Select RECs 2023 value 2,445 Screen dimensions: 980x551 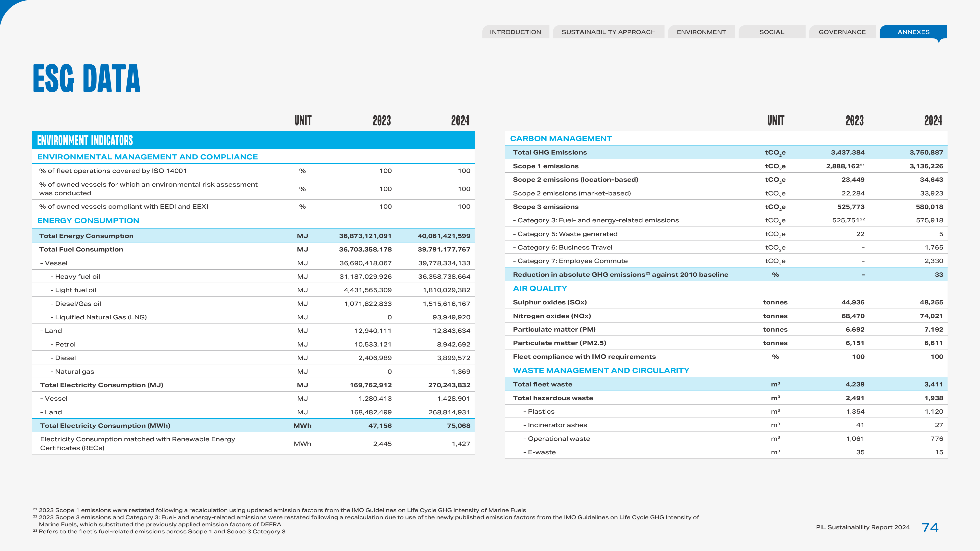point(382,444)
